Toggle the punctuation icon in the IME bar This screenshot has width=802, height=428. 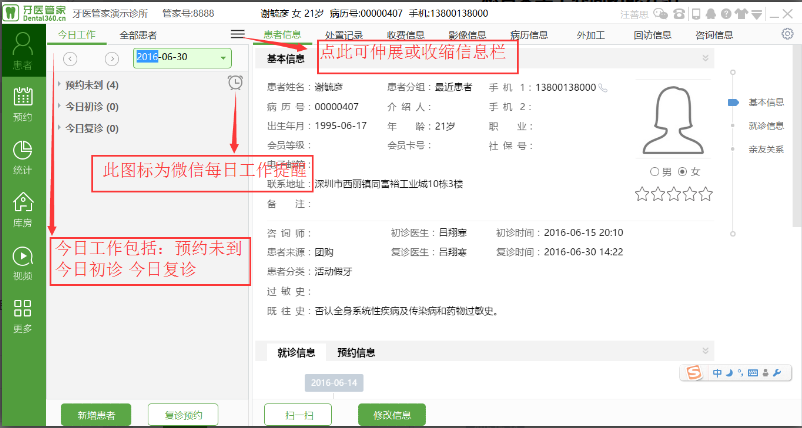tap(740, 373)
